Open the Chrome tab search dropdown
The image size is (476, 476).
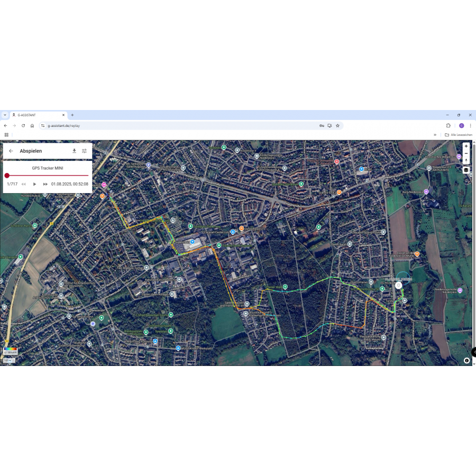(x=5, y=115)
